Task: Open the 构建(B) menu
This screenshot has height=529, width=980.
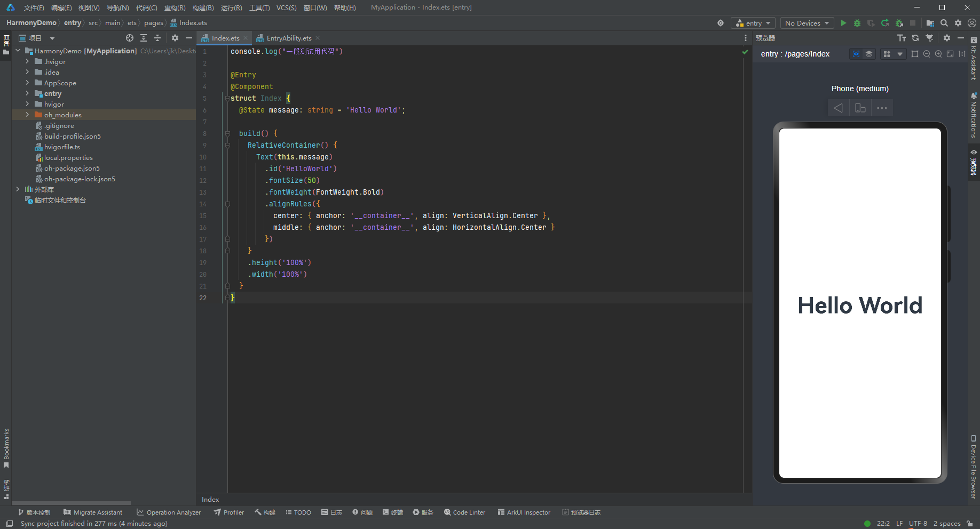Action: click(203, 7)
